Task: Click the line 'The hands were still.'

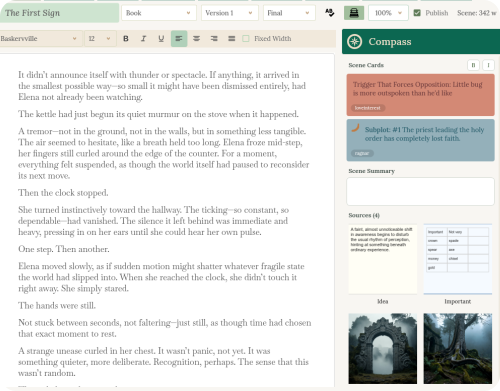Action: click(x=57, y=305)
